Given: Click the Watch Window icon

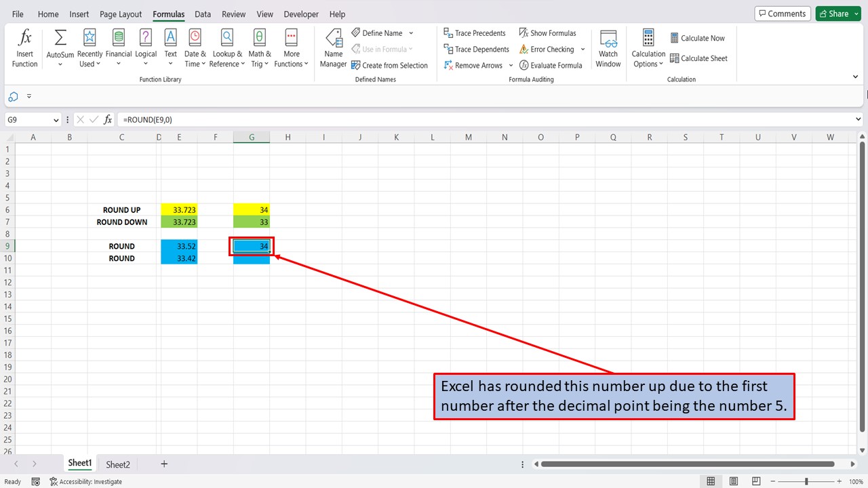Looking at the screenshot, I should pyautogui.click(x=608, y=46).
